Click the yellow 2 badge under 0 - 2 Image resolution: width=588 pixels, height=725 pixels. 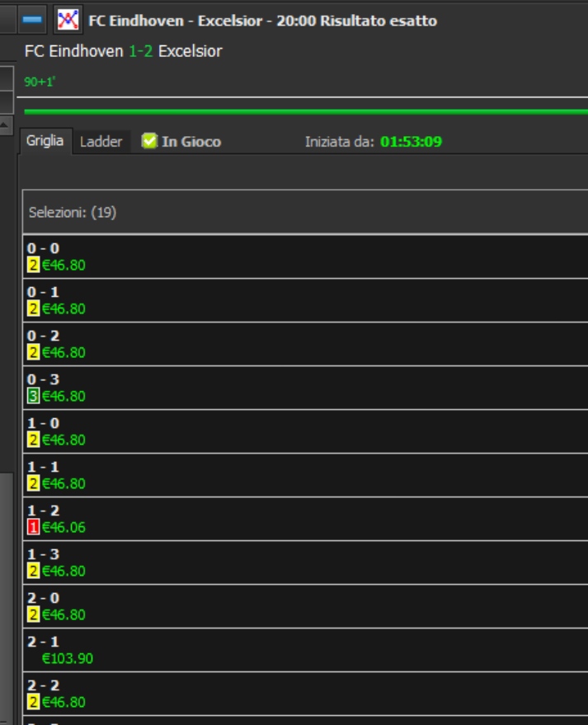point(33,352)
